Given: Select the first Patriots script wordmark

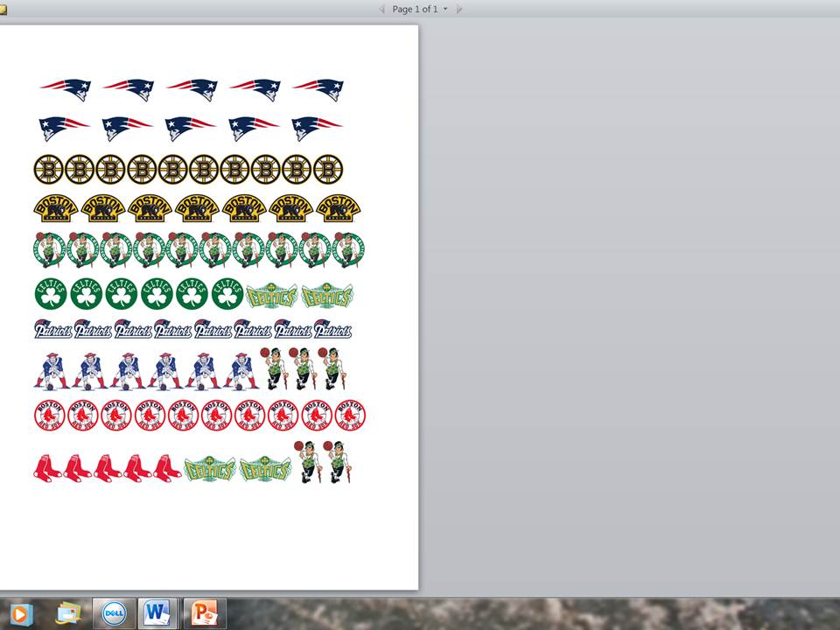Looking at the screenshot, I should pyautogui.click(x=53, y=329).
